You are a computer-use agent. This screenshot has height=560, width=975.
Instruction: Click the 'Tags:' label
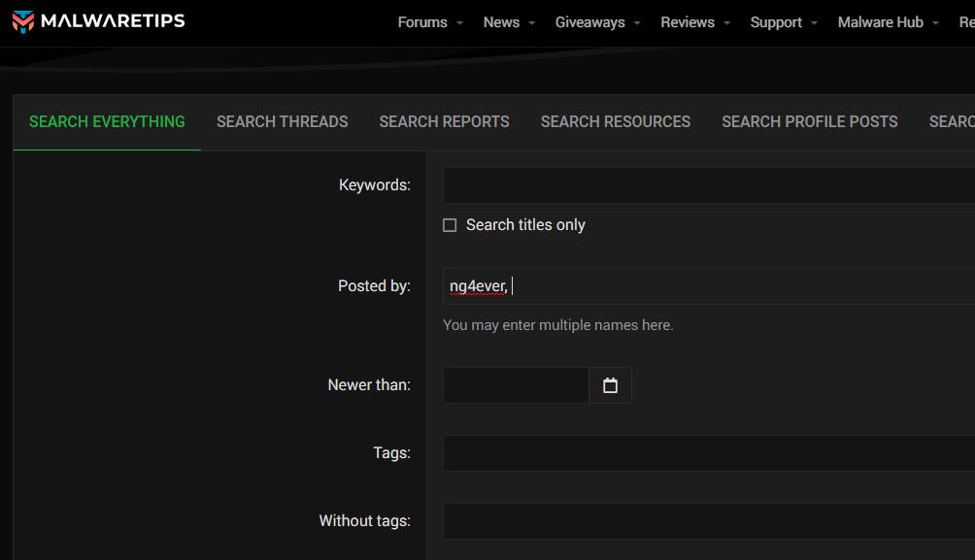(391, 453)
